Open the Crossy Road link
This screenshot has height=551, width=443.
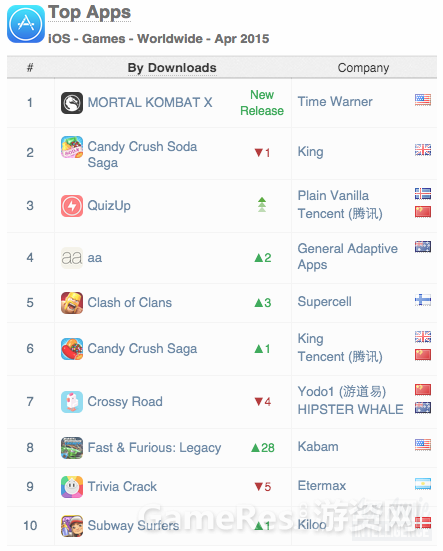pos(125,402)
